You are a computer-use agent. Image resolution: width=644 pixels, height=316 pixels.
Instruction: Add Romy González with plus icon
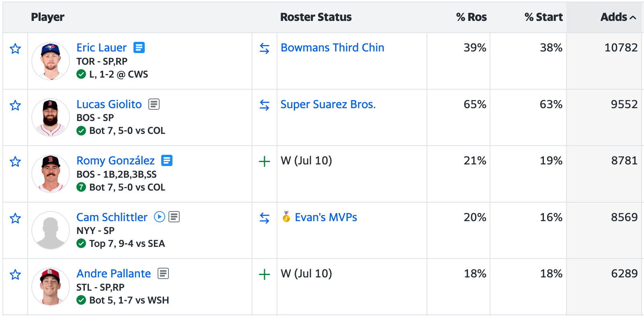pyautogui.click(x=265, y=162)
